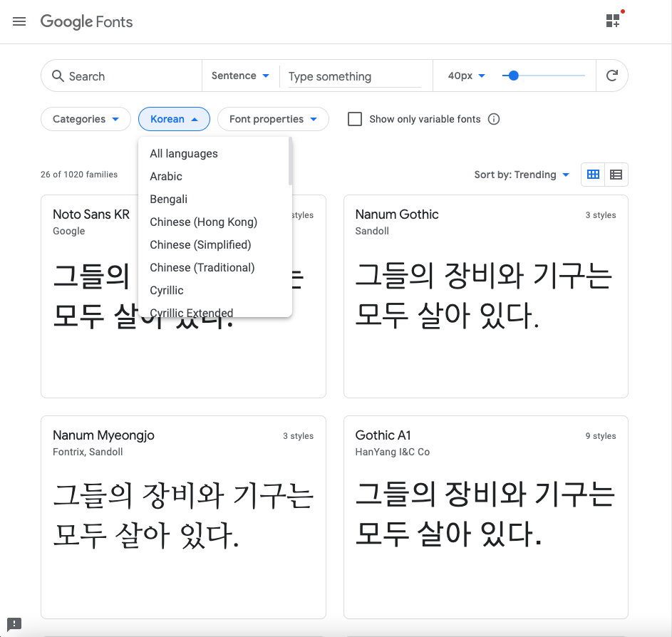Switch to list view

pyautogui.click(x=616, y=175)
